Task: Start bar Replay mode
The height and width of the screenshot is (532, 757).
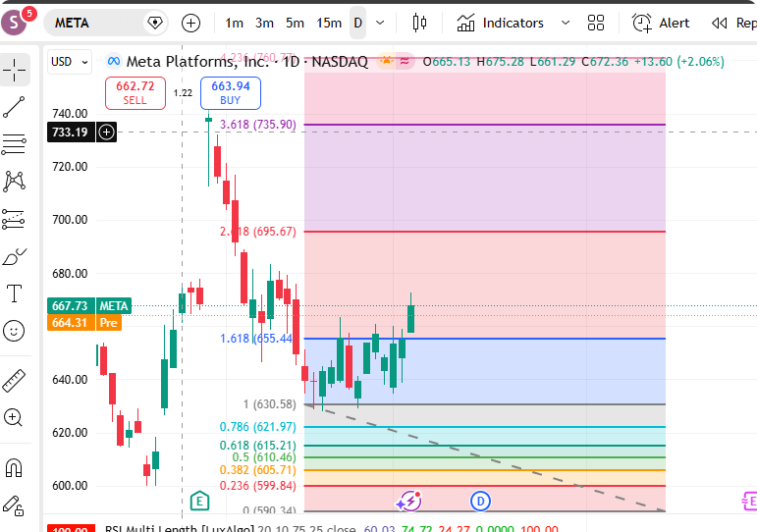Action: click(734, 23)
